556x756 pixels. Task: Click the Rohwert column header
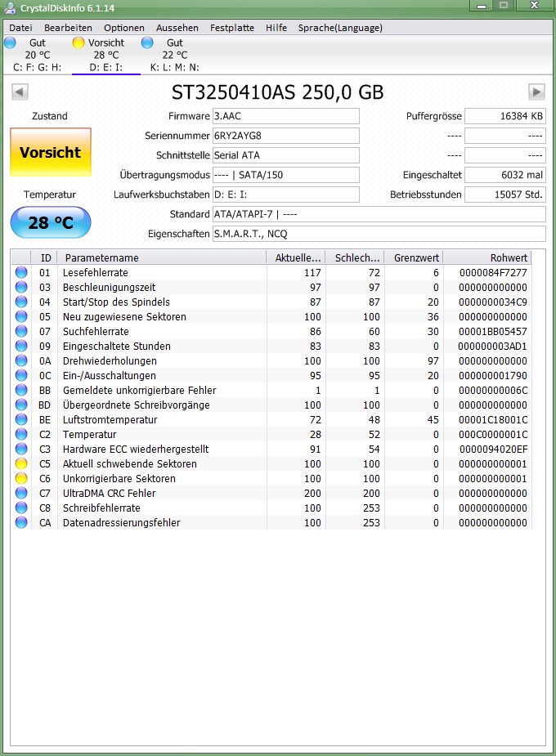pyautogui.click(x=487, y=257)
